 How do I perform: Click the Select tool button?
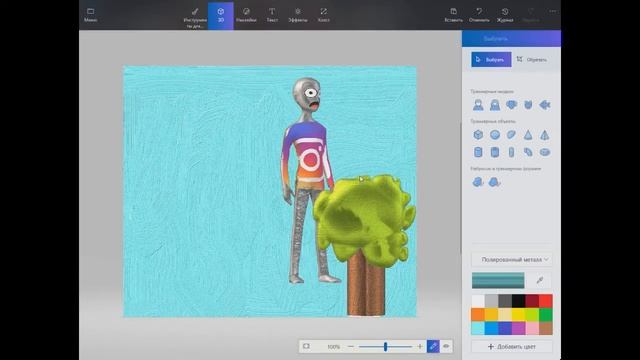click(x=491, y=59)
